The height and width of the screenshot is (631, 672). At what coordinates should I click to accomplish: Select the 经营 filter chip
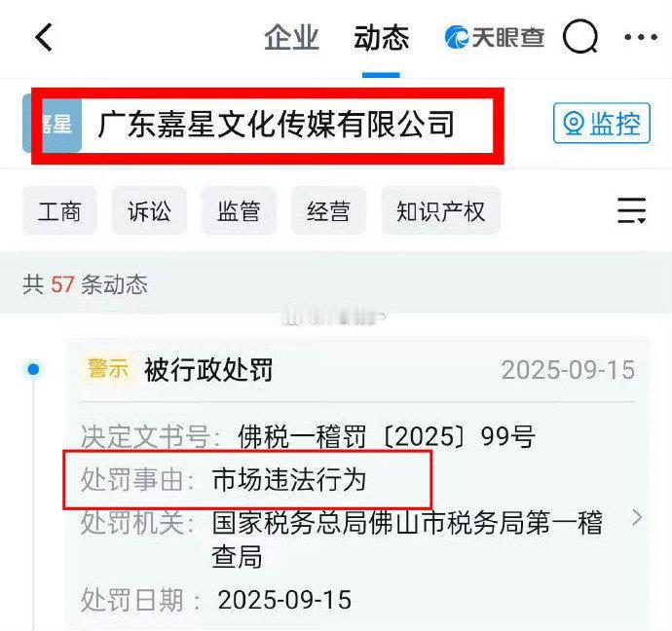click(328, 210)
